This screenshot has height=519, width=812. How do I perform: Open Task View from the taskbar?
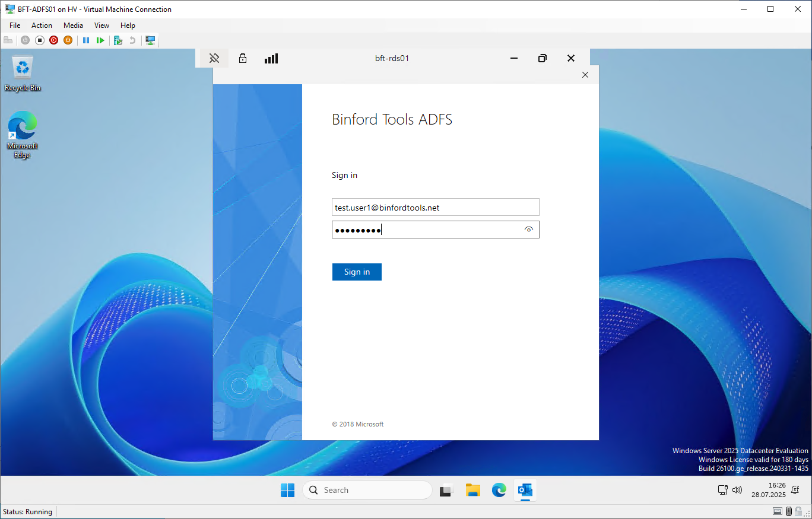point(446,490)
